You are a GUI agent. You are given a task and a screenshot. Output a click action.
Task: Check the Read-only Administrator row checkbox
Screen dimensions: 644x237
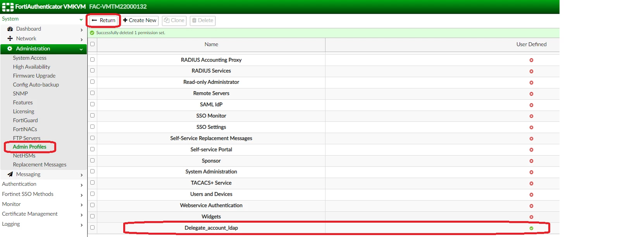92,82
